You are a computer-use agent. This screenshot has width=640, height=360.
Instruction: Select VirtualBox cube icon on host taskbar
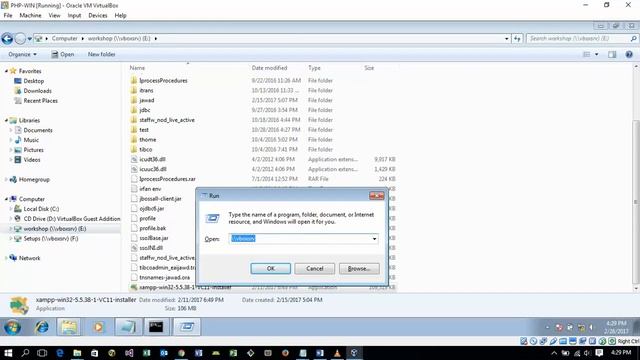354,353
